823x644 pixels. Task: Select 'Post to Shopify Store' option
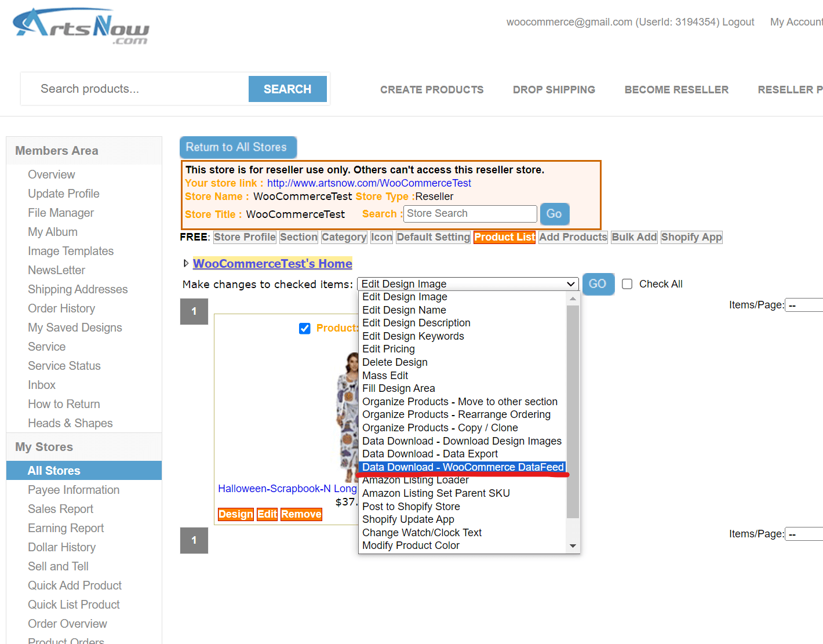(x=411, y=507)
